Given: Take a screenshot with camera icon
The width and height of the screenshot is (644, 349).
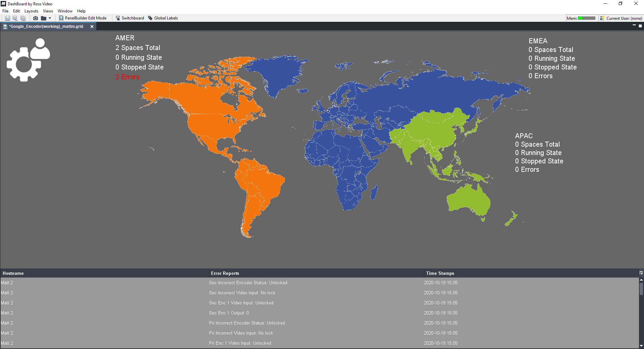Looking at the screenshot, I should [x=36, y=18].
